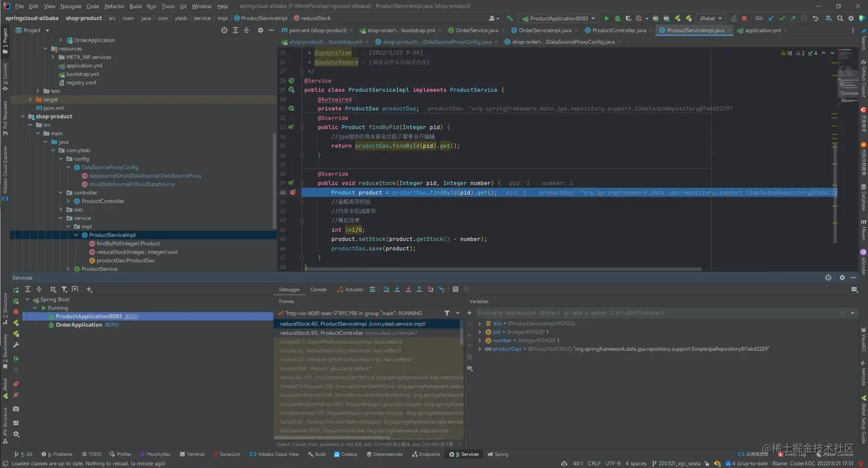
Task: Toggle breakpoint at line 40
Action: (293, 192)
